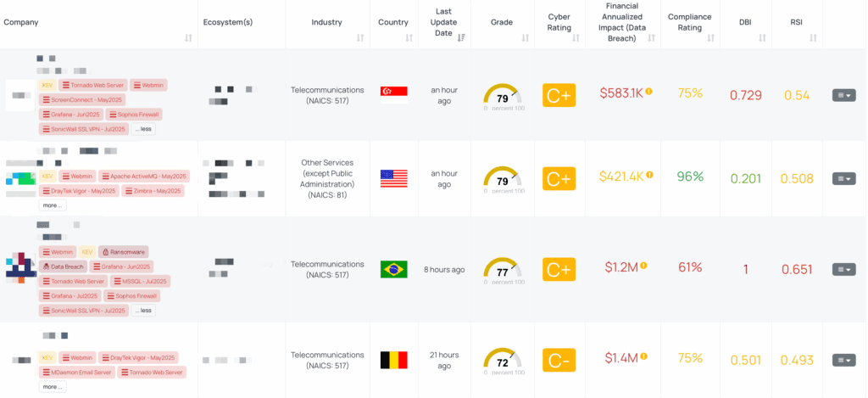The height and width of the screenshot is (398, 868).
Task: Click the Ransomware lock tag
Action: [124, 252]
